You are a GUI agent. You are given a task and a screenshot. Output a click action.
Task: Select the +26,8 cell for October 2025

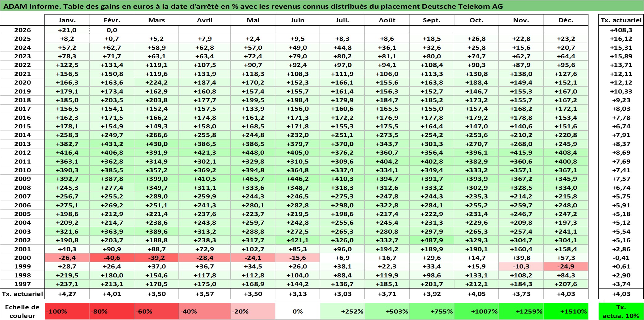click(476, 39)
